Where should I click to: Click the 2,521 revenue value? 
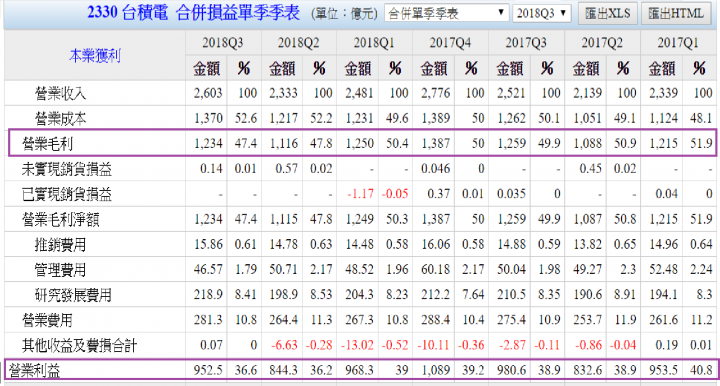tap(511, 93)
